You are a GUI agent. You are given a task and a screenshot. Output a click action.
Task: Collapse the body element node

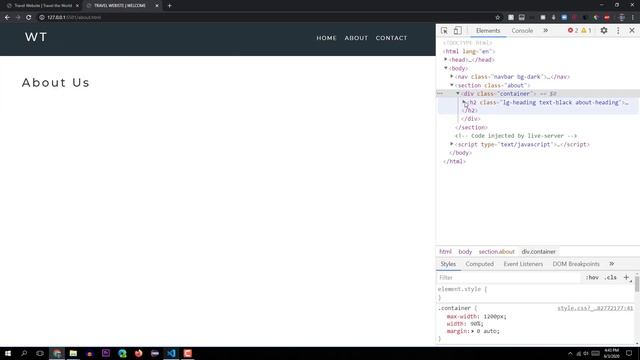pyautogui.click(x=446, y=68)
